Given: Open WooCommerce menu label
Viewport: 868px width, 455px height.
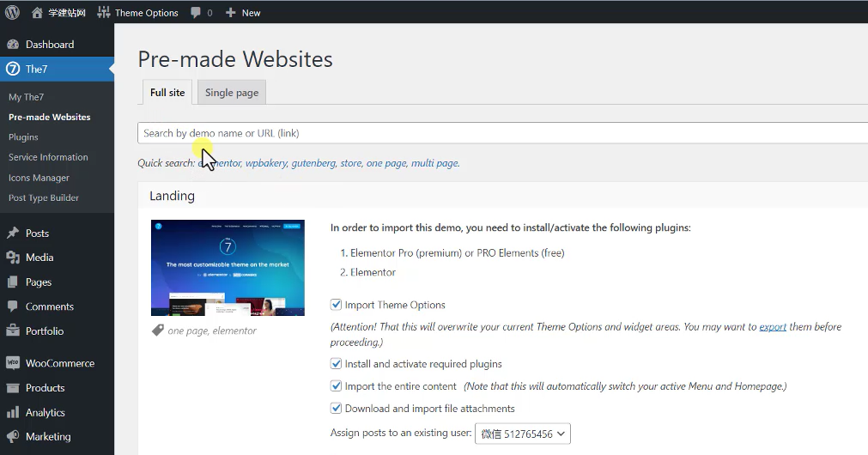Looking at the screenshot, I should pyautogui.click(x=60, y=363).
